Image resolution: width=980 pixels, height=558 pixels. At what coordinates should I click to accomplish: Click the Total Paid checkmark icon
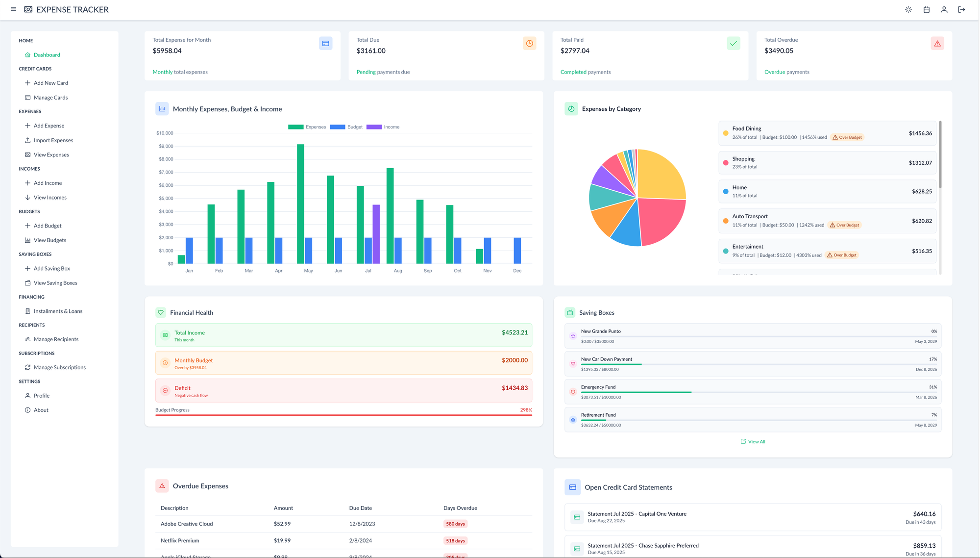(733, 44)
